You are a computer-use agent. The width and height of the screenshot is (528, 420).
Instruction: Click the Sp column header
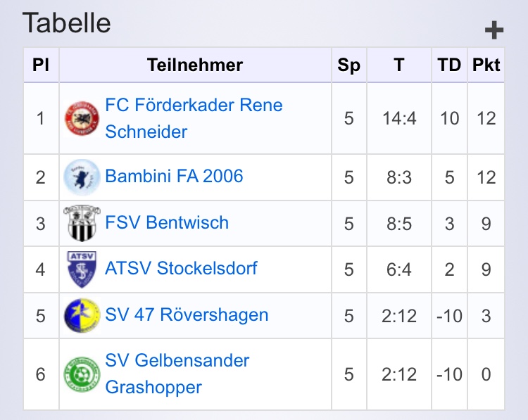coord(348,65)
